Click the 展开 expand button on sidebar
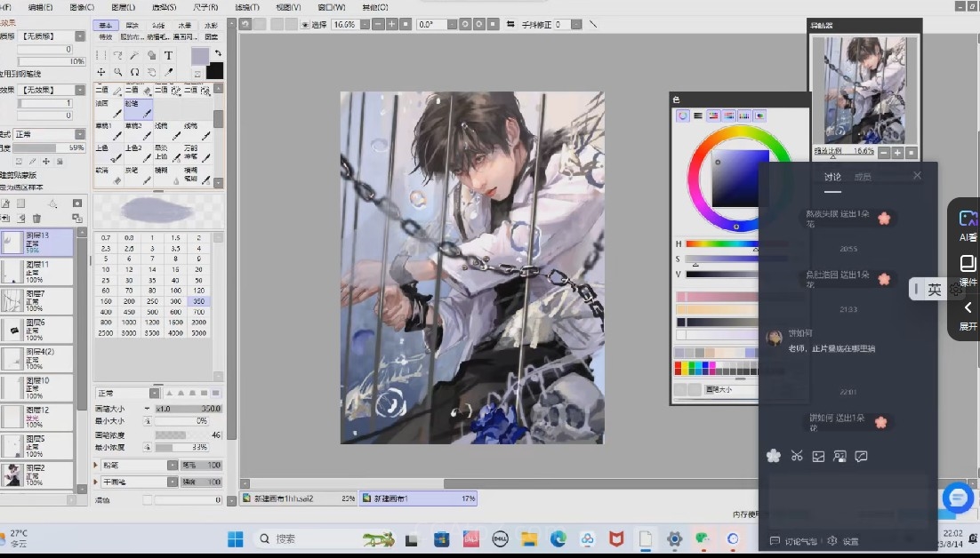Viewport: 980px width, 558px height. click(x=968, y=315)
